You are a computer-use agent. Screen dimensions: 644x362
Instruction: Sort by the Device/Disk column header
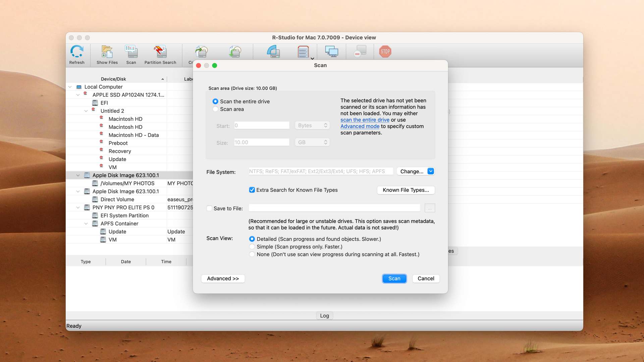tap(113, 79)
